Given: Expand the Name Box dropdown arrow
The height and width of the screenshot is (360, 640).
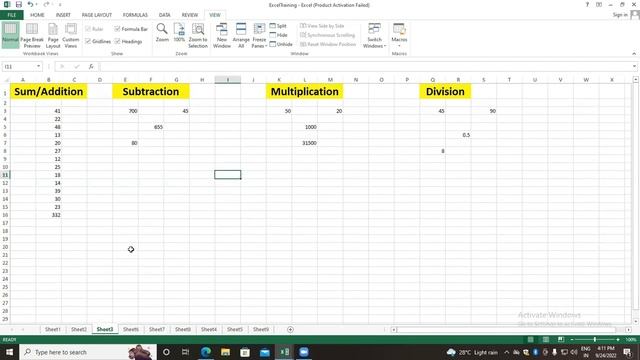Looking at the screenshot, I should click(x=38, y=67).
